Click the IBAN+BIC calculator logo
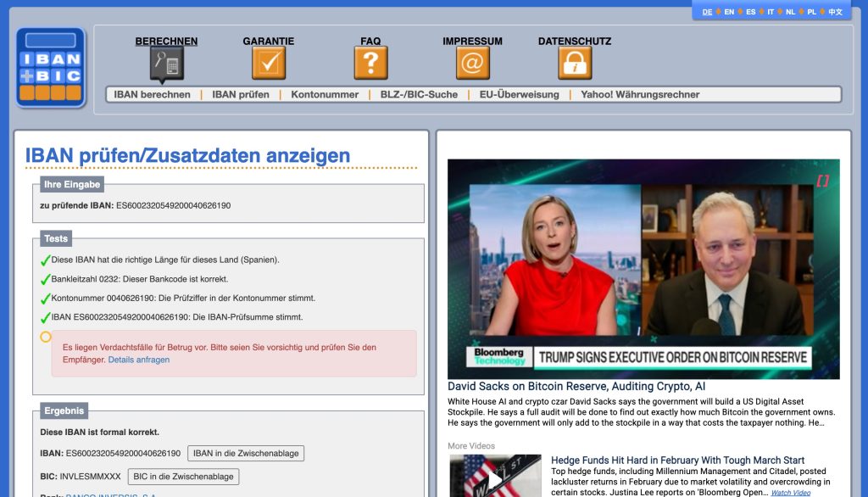868x497 pixels. (x=51, y=68)
